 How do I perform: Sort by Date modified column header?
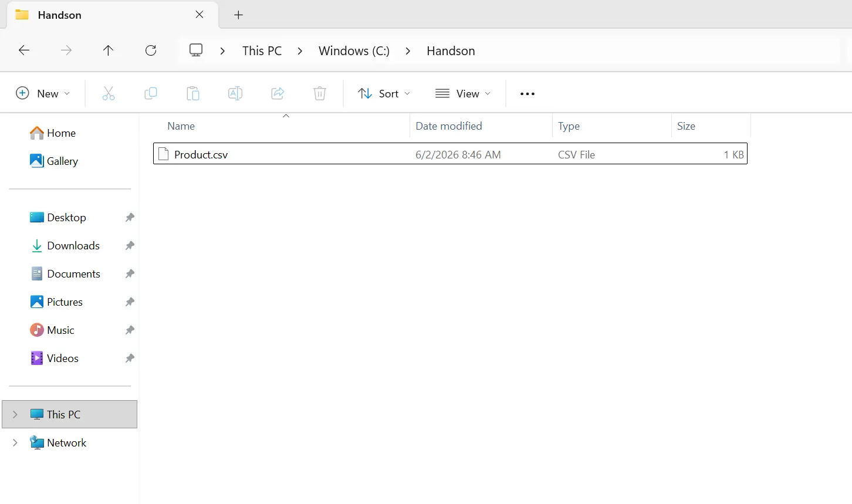coord(449,126)
